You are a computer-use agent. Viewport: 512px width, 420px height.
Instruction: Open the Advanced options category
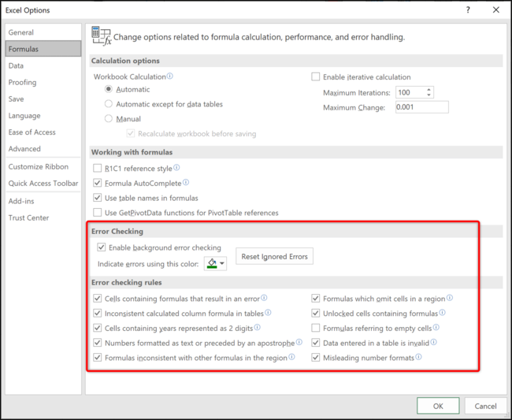pos(24,149)
